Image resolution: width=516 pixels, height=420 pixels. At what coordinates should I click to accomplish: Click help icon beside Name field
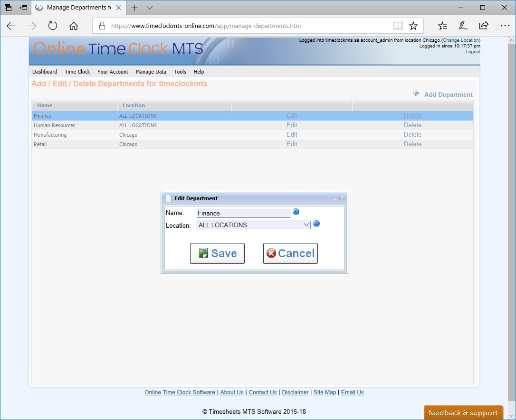pos(296,212)
